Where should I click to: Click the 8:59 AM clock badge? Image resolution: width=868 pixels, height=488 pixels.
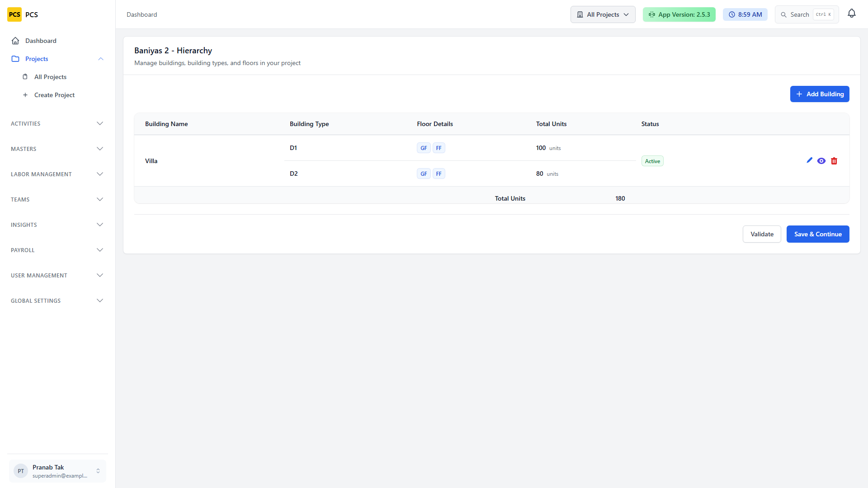(745, 14)
